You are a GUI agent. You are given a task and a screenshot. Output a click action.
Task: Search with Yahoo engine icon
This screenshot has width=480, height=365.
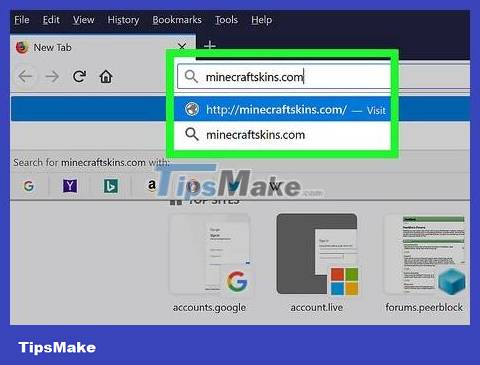click(70, 186)
